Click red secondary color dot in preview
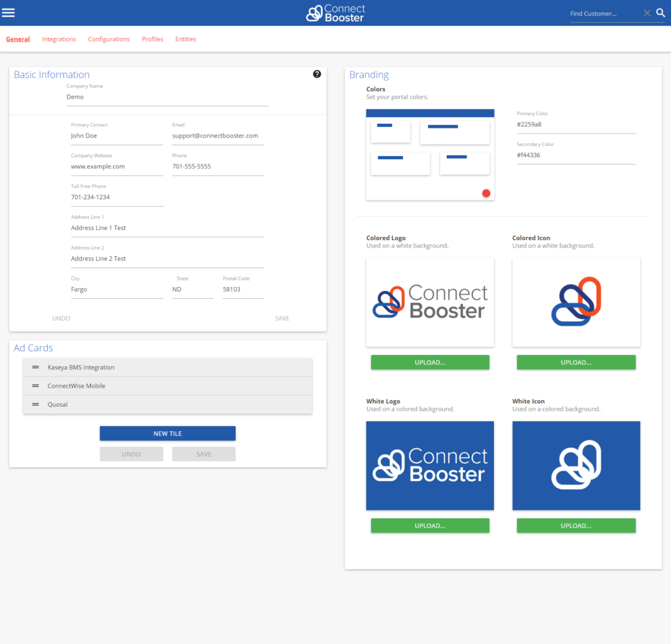Screen dimensions: 671x644 click(x=486, y=193)
